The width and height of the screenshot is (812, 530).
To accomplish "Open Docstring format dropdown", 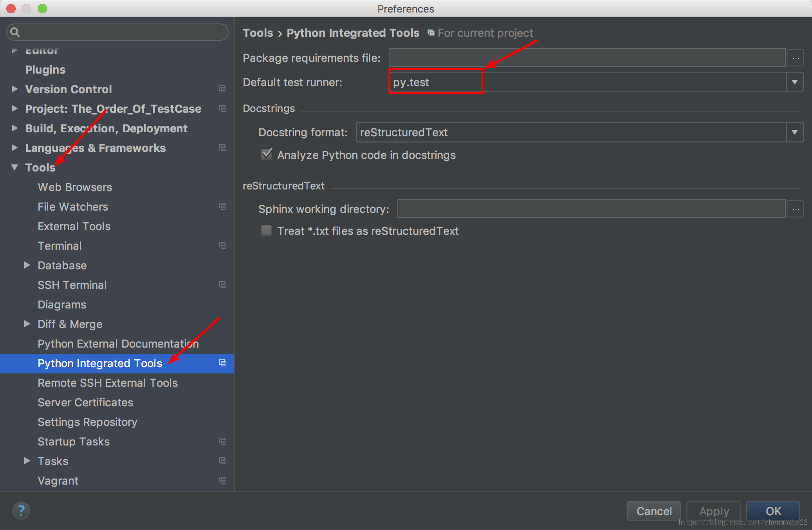I will click(794, 132).
